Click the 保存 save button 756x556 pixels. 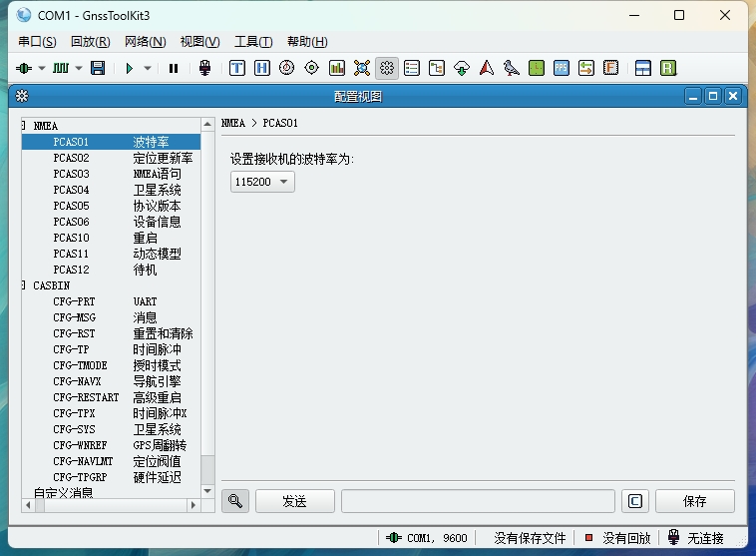tap(694, 501)
